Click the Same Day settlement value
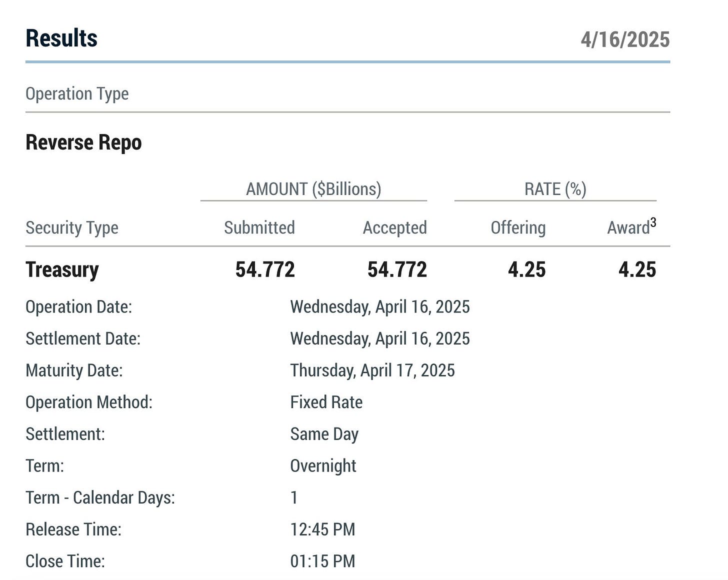The image size is (728, 580). pos(324,434)
